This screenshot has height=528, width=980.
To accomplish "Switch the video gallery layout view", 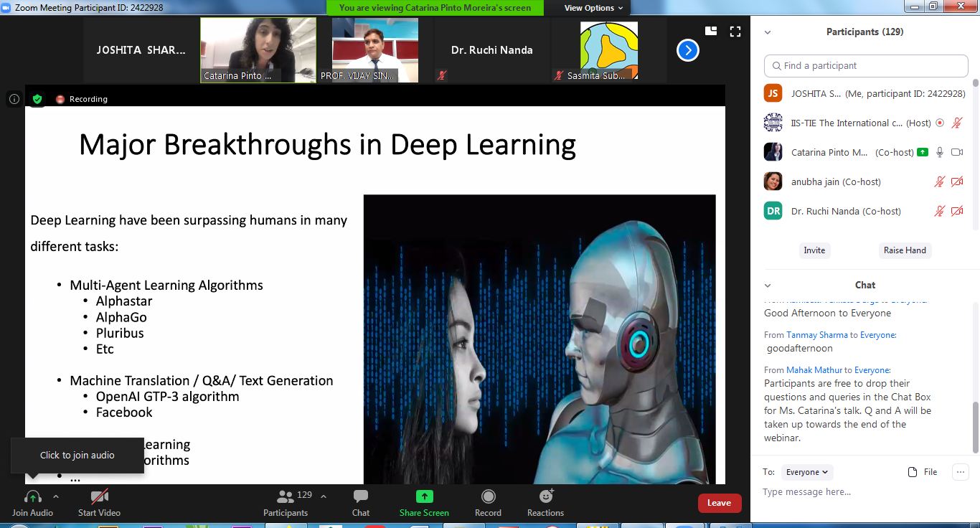I will pyautogui.click(x=711, y=32).
